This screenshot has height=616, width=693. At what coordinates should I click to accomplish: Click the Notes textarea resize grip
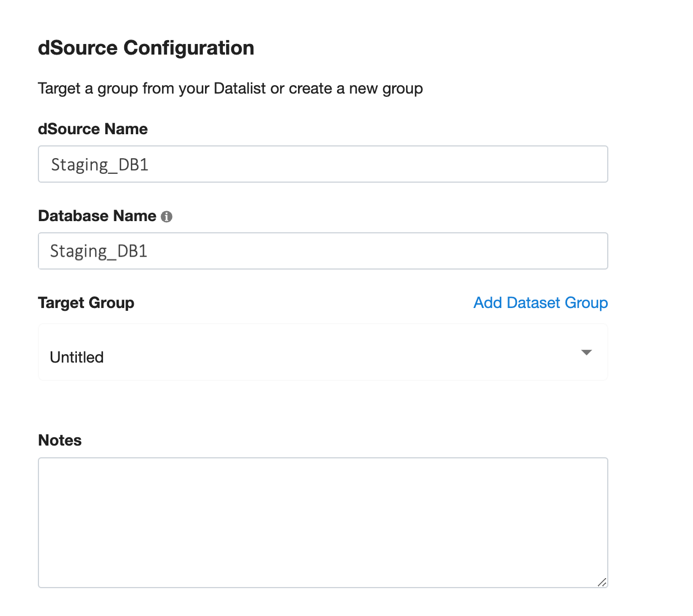tap(602, 582)
